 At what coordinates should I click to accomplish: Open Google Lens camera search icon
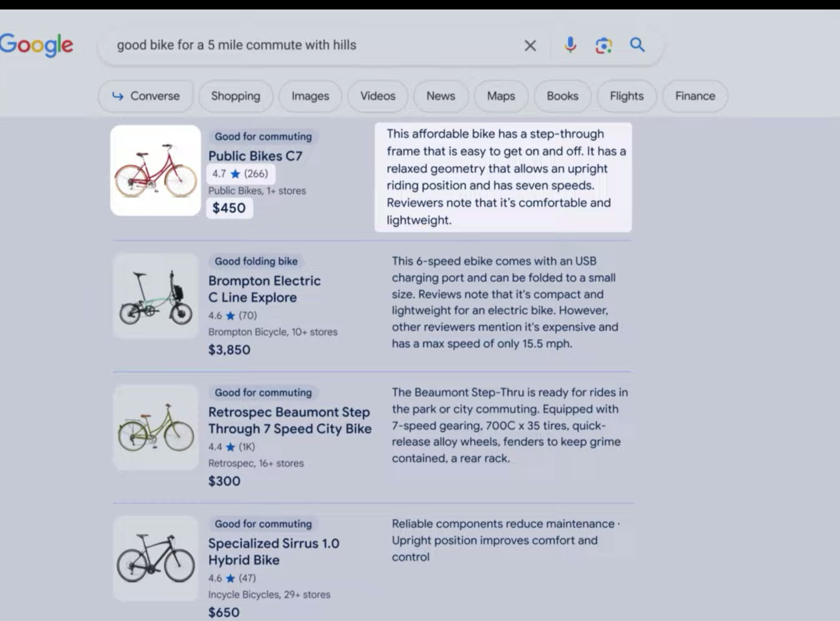point(603,45)
